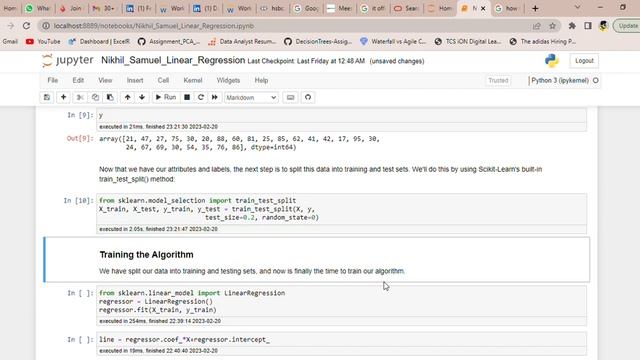
Task: Click the Training the Algorithm heading
Action: click(x=147, y=255)
